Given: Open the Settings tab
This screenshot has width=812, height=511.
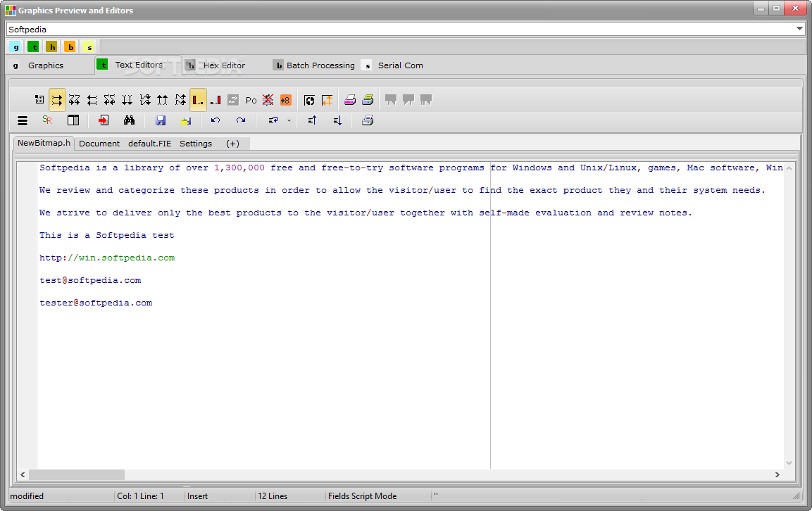Looking at the screenshot, I should click(196, 144).
